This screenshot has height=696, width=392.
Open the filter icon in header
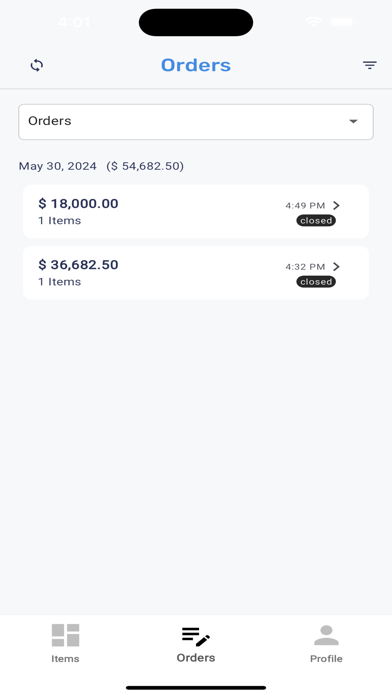(x=369, y=65)
